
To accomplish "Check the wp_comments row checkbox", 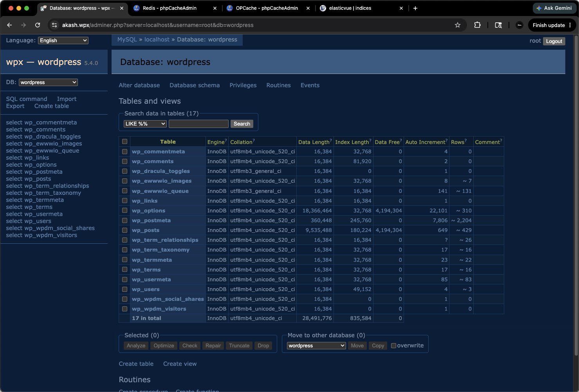I will [x=124, y=161].
